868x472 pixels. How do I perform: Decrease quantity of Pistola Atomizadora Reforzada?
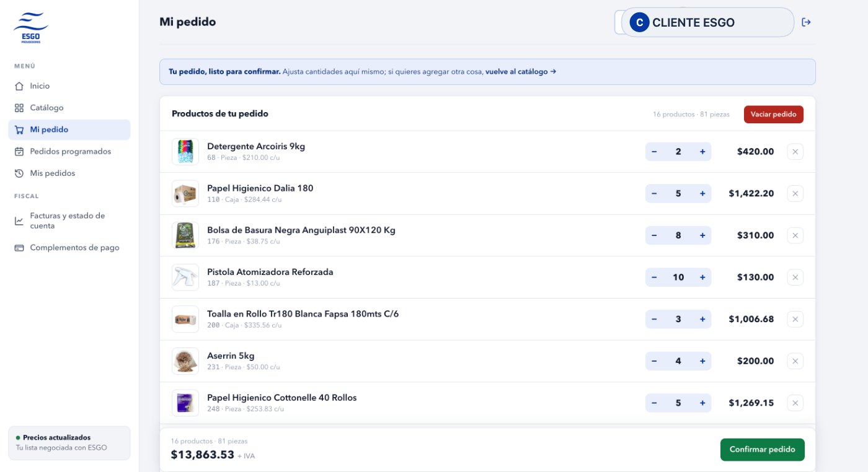(654, 278)
